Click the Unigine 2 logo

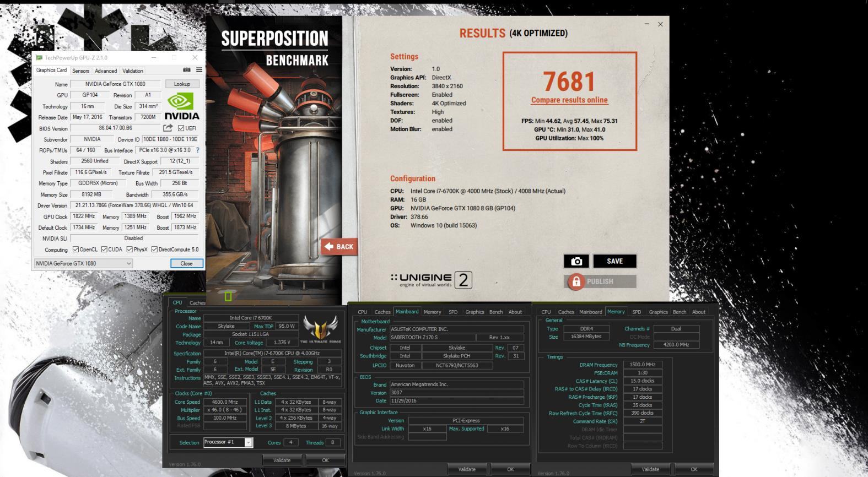[432, 280]
